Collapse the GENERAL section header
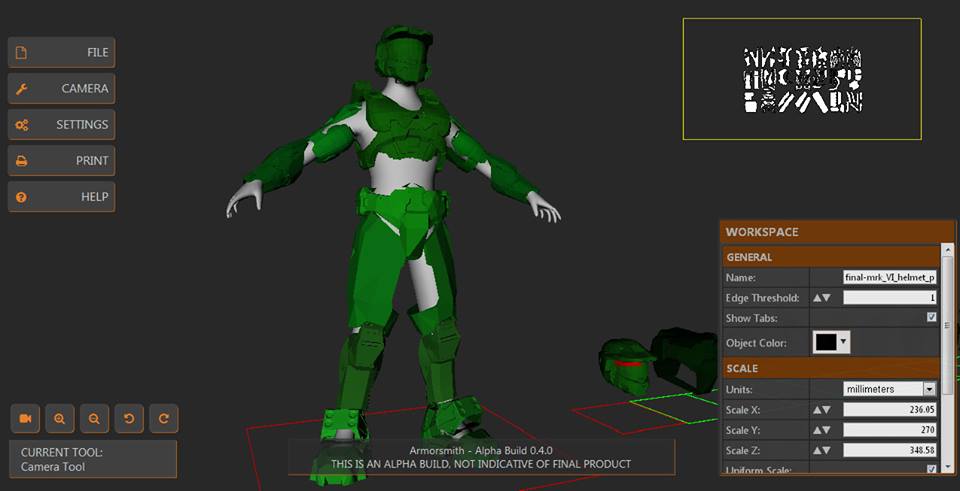 tap(831, 257)
